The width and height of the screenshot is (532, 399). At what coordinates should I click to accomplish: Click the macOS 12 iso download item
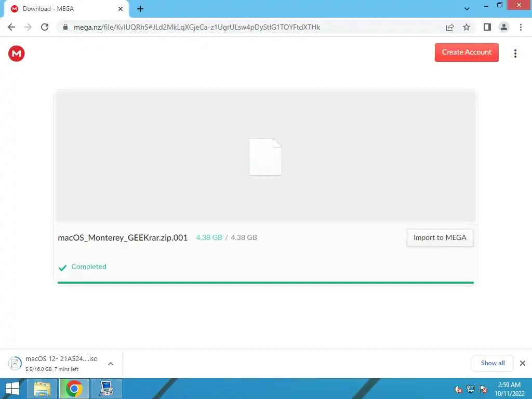61,363
